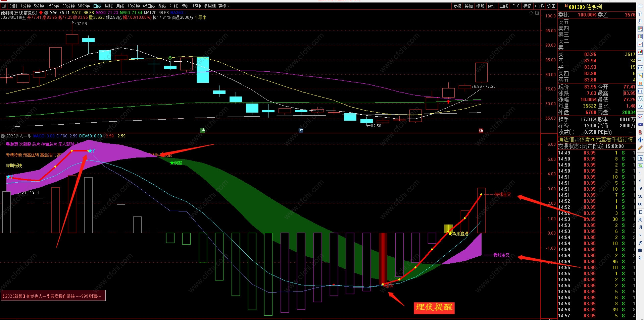Screen dimensions: 644x320
Task: Open the f(x) formula manager icon
Action: click(640, 98)
